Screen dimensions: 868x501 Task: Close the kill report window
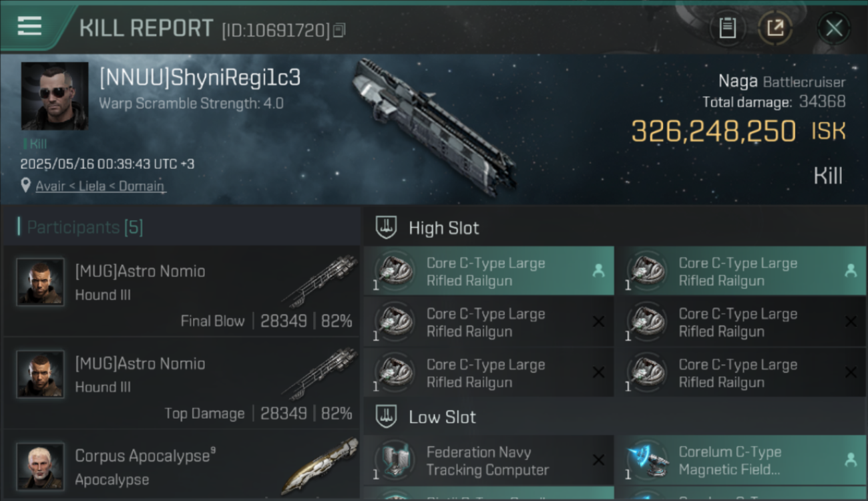click(x=834, y=28)
